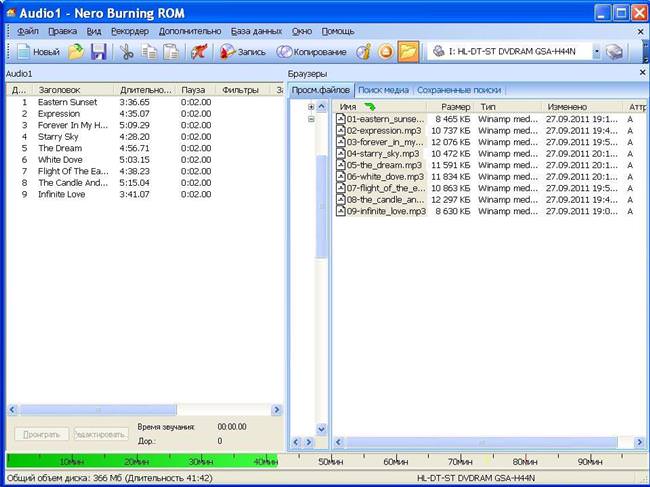Close the Браузеры panel

642,73
